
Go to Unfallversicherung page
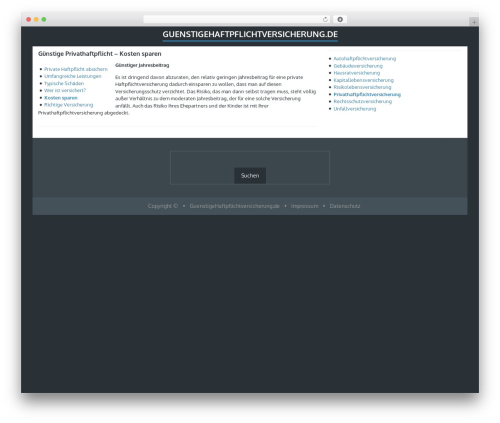pyautogui.click(x=355, y=109)
